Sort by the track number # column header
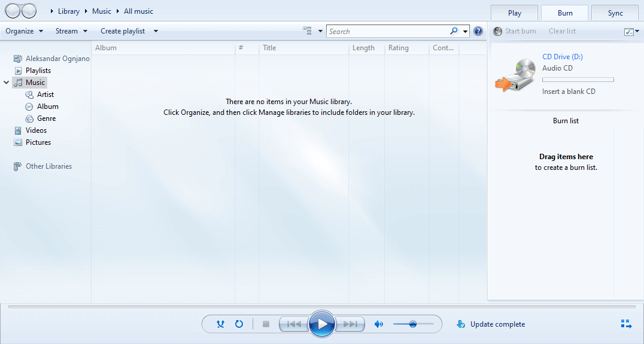This screenshot has height=344, width=644. (x=247, y=48)
